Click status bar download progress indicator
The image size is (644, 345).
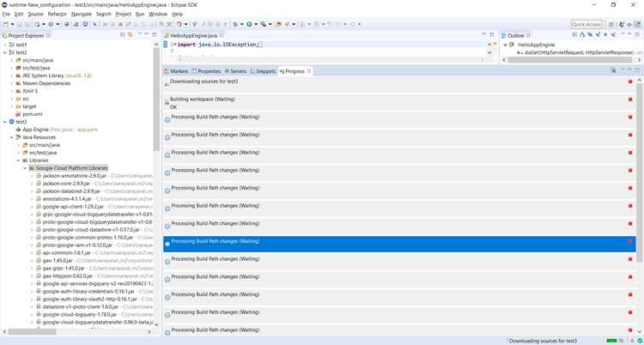611,341
